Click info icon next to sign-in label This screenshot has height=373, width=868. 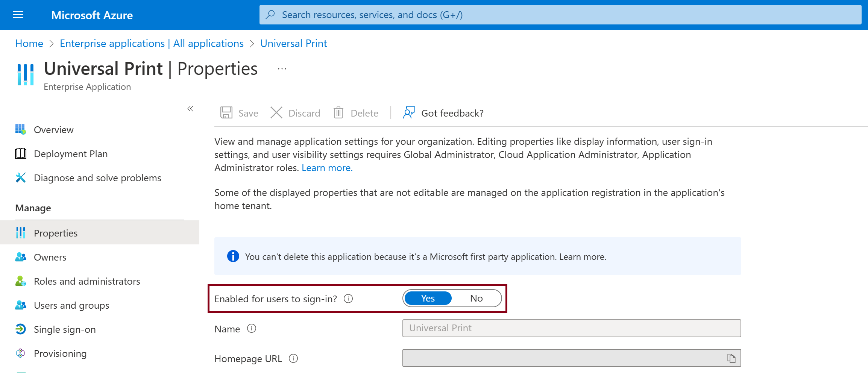(x=348, y=299)
